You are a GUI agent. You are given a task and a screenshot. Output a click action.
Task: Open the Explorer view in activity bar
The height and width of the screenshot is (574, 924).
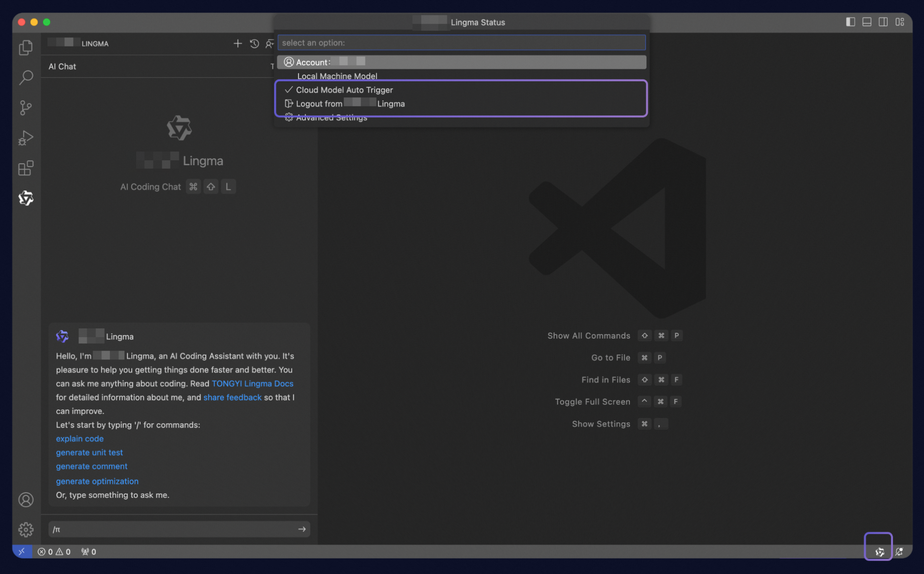point(26,47)
